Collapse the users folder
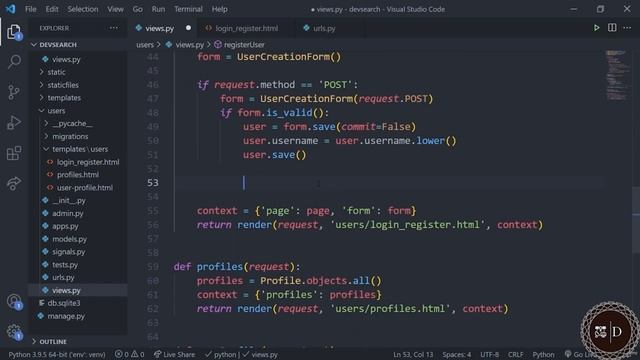 [56, 111]
